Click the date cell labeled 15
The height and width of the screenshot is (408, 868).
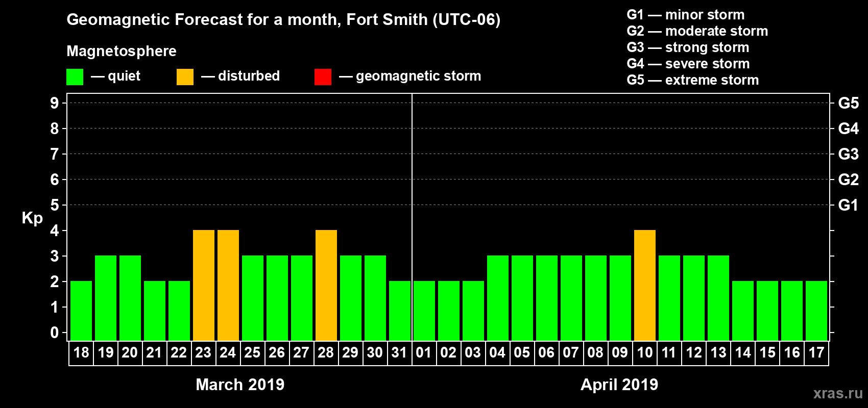(x=767, y=353)
